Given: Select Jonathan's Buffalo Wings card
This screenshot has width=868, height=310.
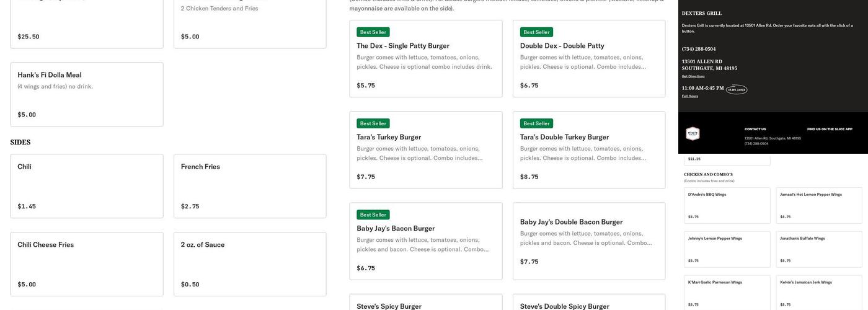Looking at the screenshot, I should coord(818,249).
